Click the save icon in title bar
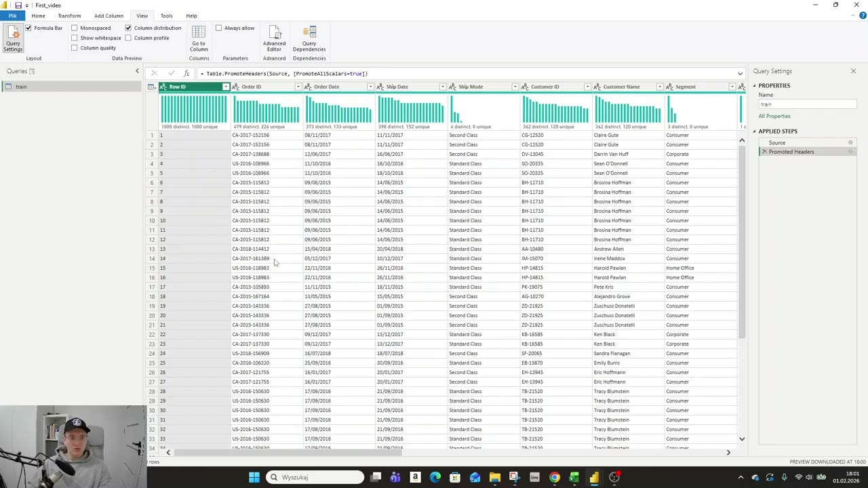Screen dimensions: 868x488 [18, 5]
